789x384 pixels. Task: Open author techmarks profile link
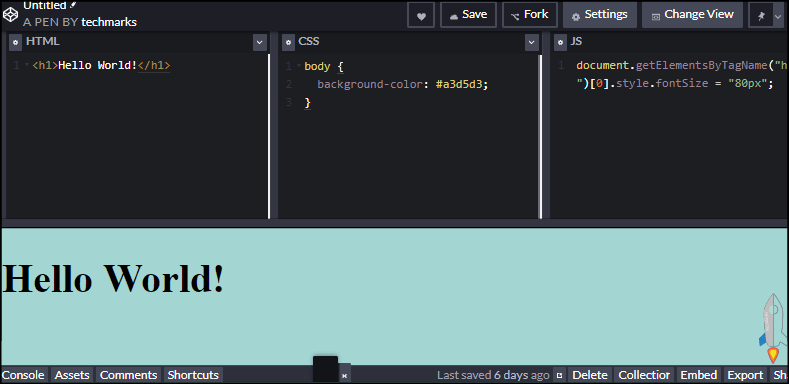[x=109, y=22]
